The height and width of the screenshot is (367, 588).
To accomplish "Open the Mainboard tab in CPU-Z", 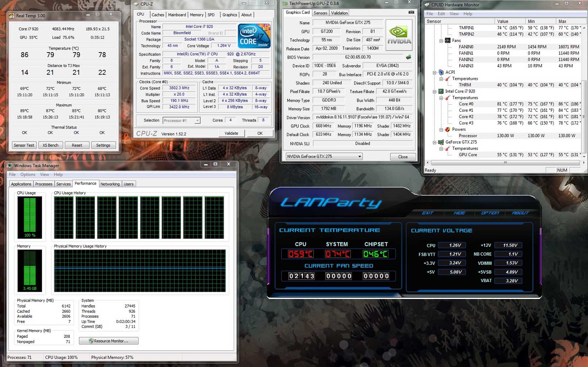I will [177, 15].
